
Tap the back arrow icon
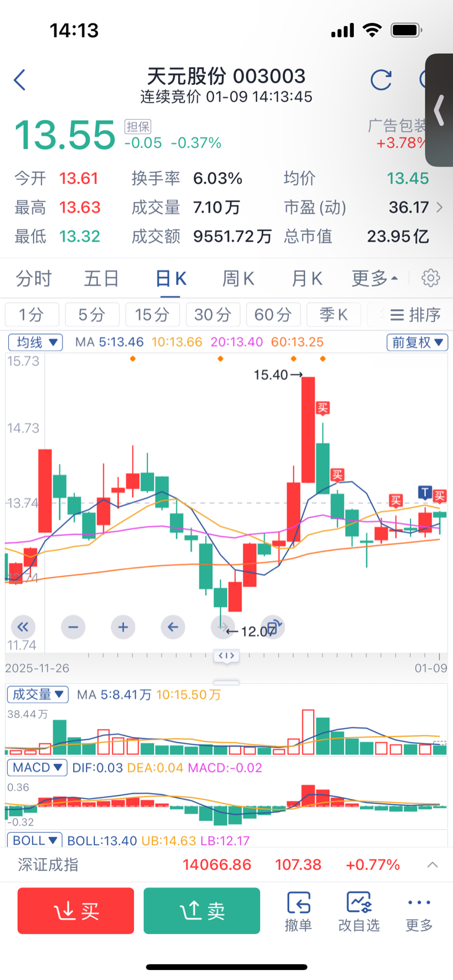[20, 80]
